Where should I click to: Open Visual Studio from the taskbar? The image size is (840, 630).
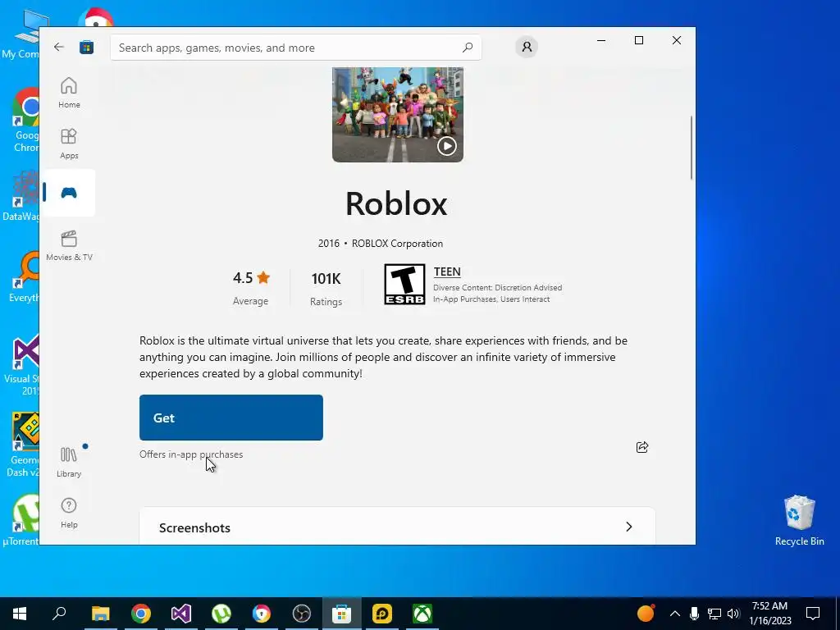(x=181, y=614)
